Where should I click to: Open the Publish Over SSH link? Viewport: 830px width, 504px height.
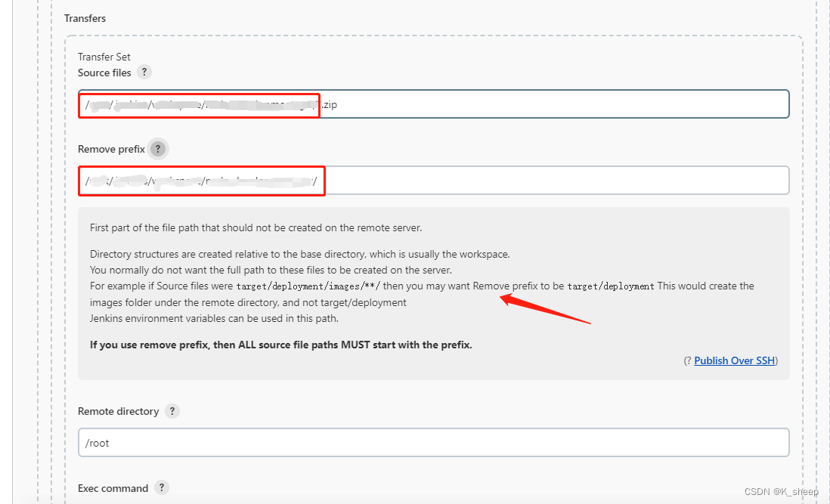(734, 360)
